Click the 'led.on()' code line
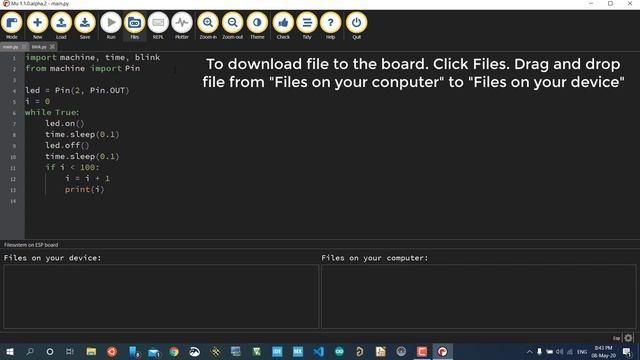This screenshot has width=640, height=360. [64, 123]
